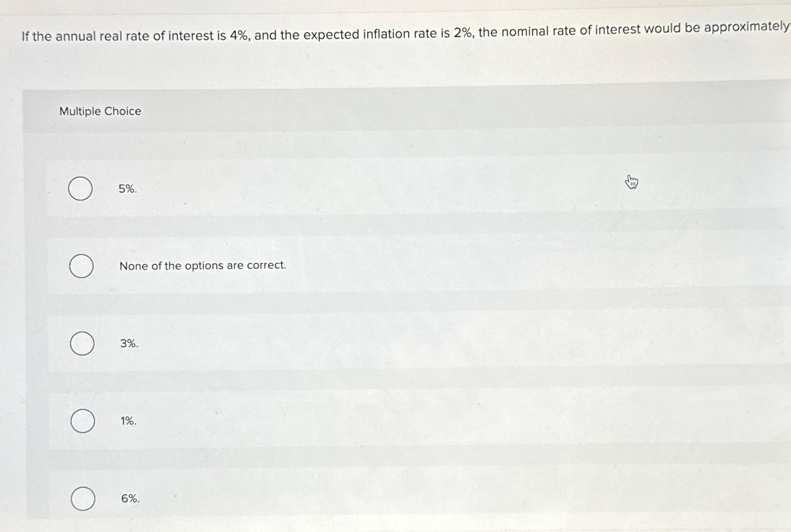Click the row containing the 6% answer
Screen dimensions: 791x532
[341, 498]
